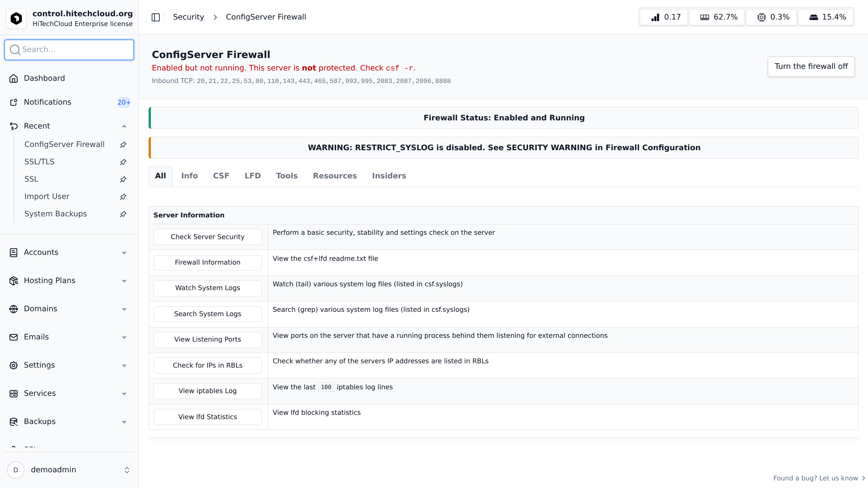868x488 pixels.
Task: Pin the SSL recent item
Action: 123,179
